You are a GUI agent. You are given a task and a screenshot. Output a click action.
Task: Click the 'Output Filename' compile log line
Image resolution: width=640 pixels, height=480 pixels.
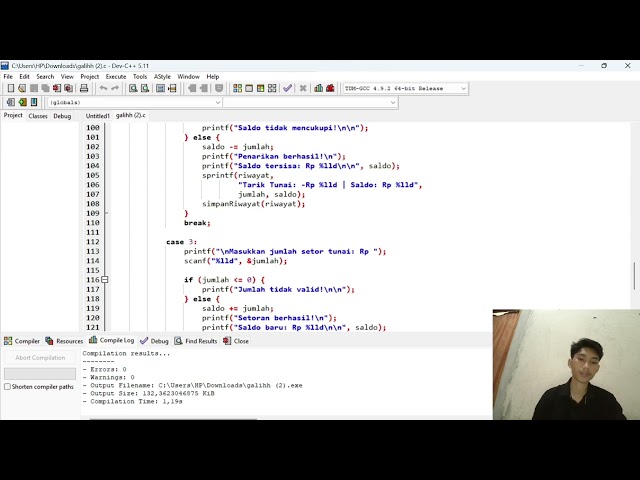(192, 385)
